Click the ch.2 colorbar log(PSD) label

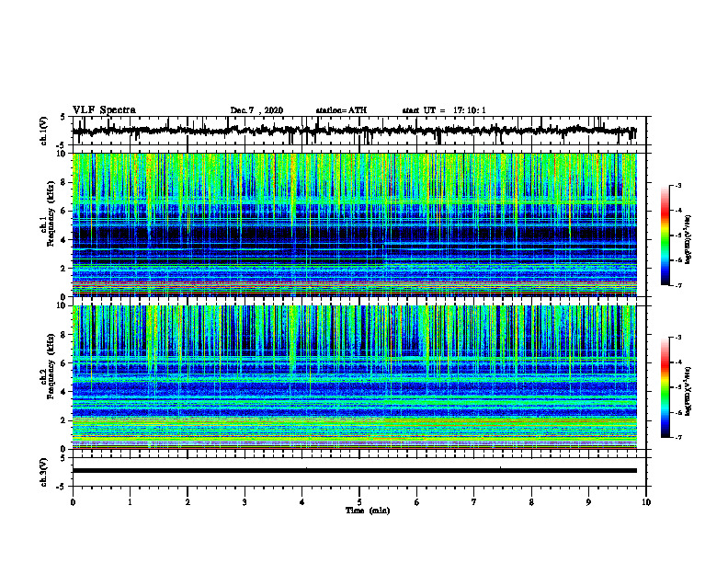(x=688, y=391)
